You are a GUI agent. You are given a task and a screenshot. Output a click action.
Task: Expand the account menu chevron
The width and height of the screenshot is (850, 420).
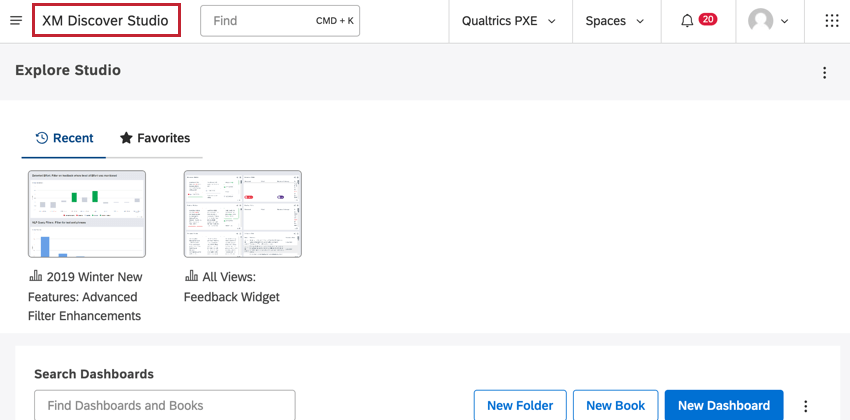[x=784, y=21]
